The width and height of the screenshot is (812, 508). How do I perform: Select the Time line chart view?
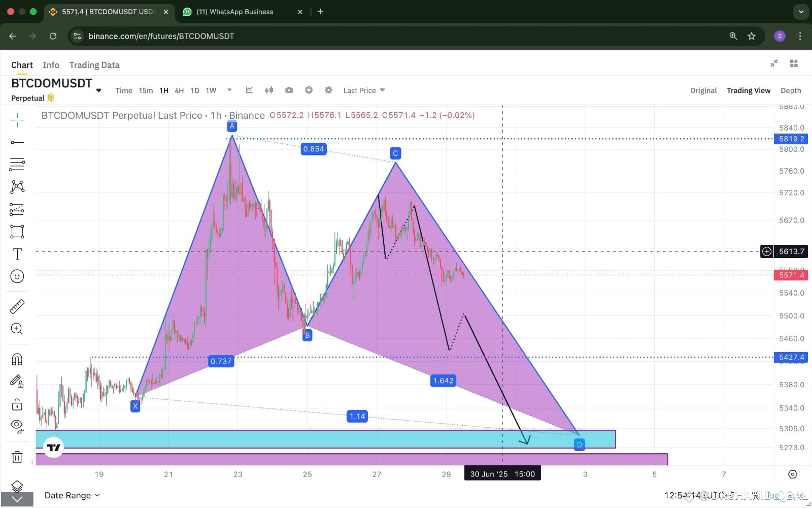pos(123,90)
